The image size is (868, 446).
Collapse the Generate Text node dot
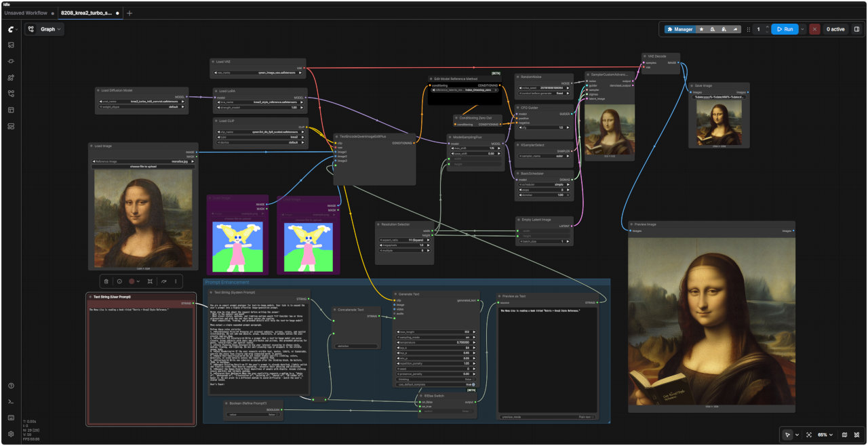[x=395, y=294]
